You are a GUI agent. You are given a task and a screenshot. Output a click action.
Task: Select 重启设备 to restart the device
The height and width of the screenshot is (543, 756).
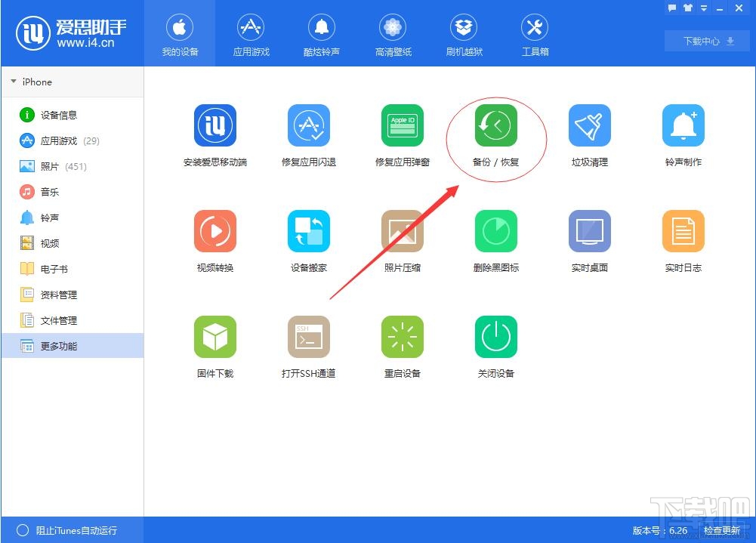(403, 347)
